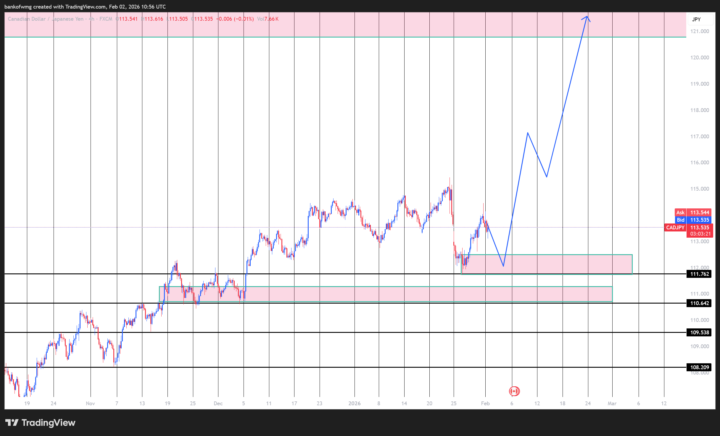This screenshot has width=720, height=436.
Task: Click the 23 date label on time axis
Action: [320, 403]
